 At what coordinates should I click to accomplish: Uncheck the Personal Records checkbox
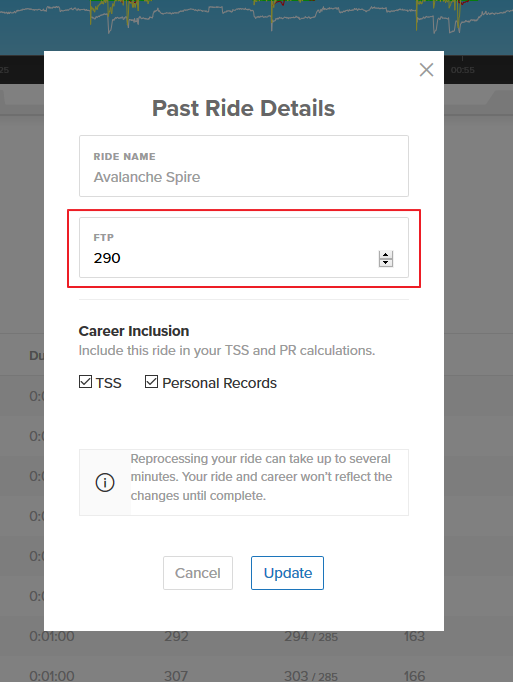[151, 382]
